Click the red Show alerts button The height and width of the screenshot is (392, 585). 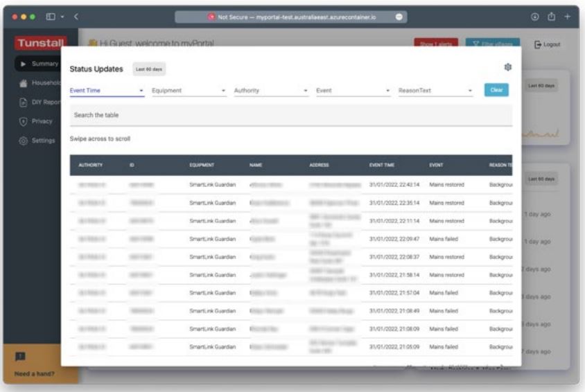point(436,42)
